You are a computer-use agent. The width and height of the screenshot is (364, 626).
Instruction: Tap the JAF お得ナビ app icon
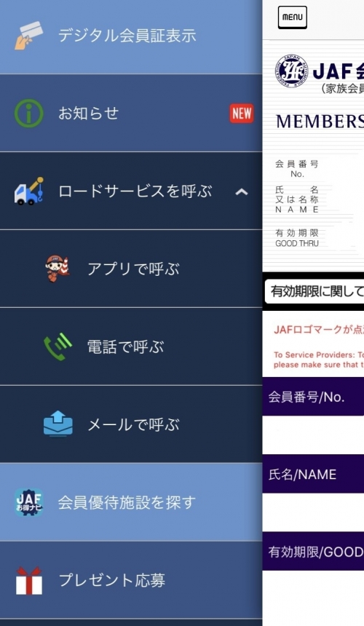[28, 502]
